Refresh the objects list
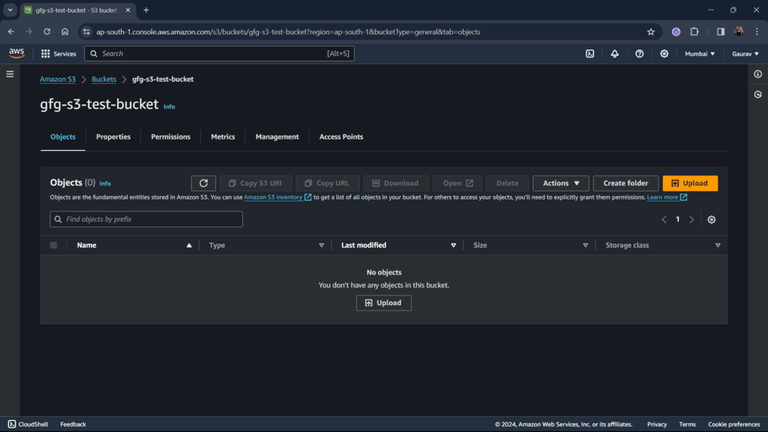The width and height of the screenshot is (768, 432). tap(203, 183)
